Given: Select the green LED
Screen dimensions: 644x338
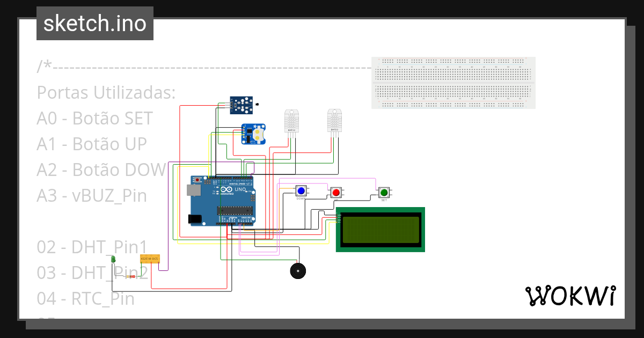Looking at the screenshot, I should pos(113,259).
